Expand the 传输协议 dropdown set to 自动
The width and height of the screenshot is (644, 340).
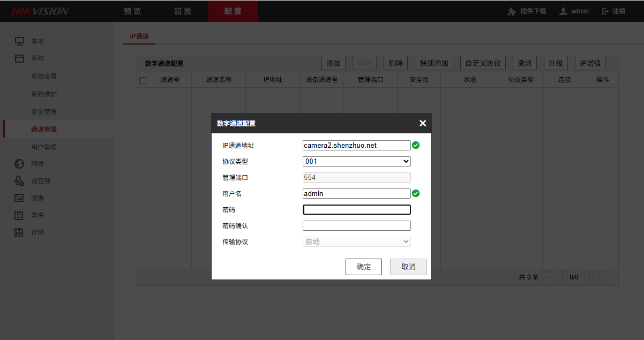point(356,241)
